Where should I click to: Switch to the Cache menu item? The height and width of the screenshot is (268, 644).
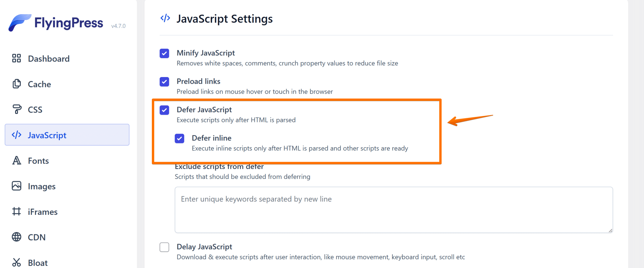pos(39,84)
